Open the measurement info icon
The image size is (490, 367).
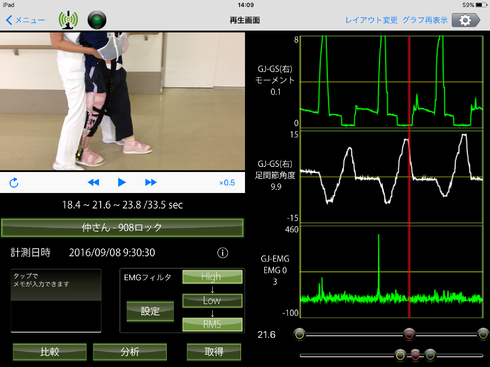(223, 253)
